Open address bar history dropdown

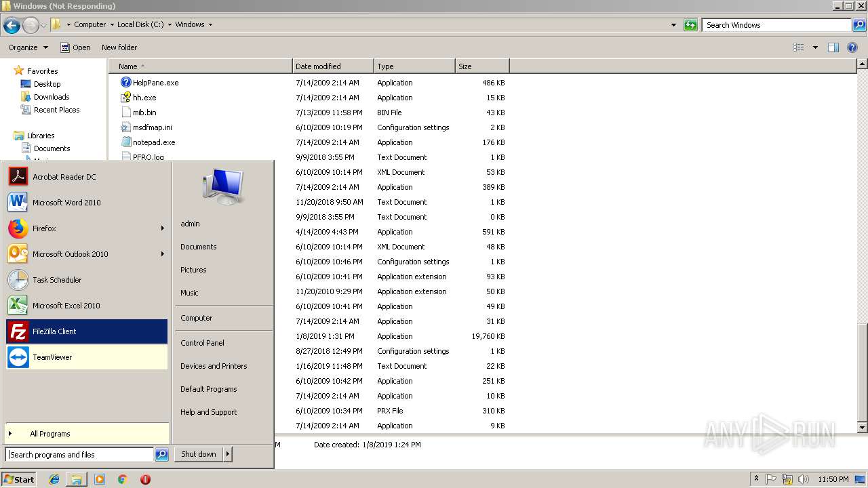tap(673, 25)
